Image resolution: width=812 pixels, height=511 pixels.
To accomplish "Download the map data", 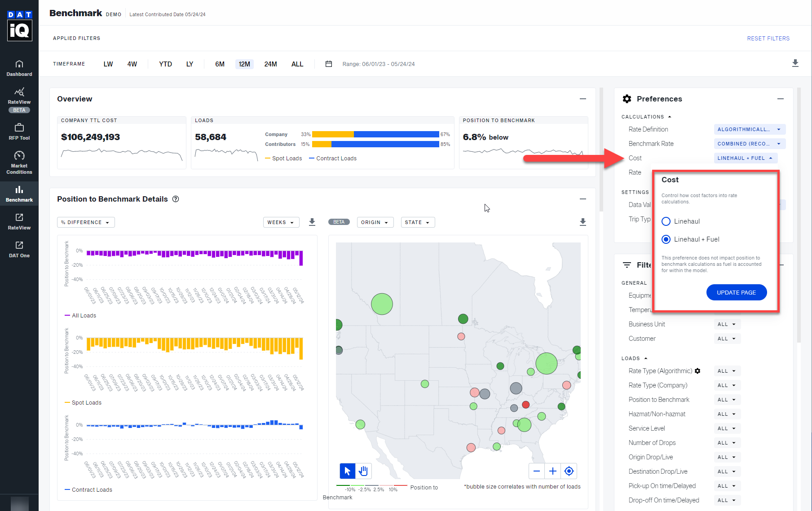I will tap(583, 222).
